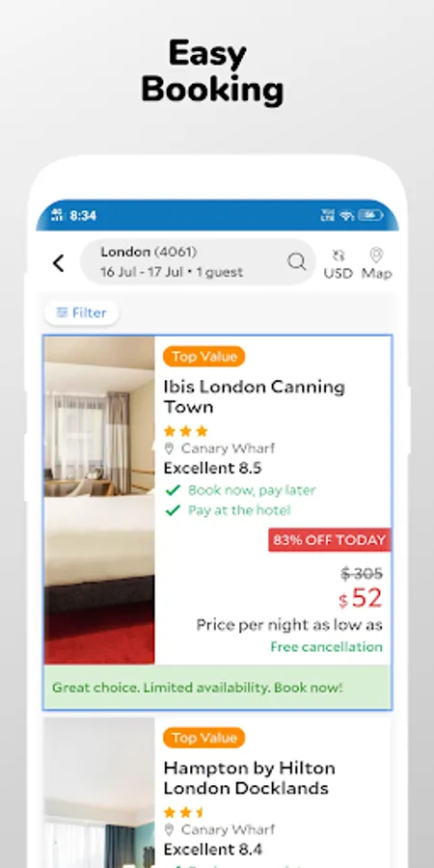This screenshot has width=434, height=868.
Task: Click the 4G signal strength icon
Action: pos(57,215)
